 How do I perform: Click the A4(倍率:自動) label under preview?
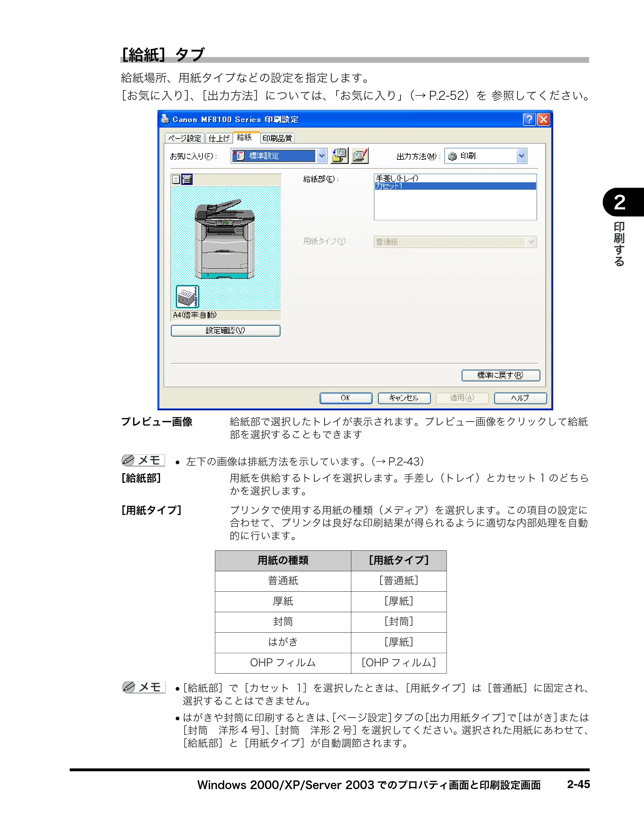click(x=195, y=315)
